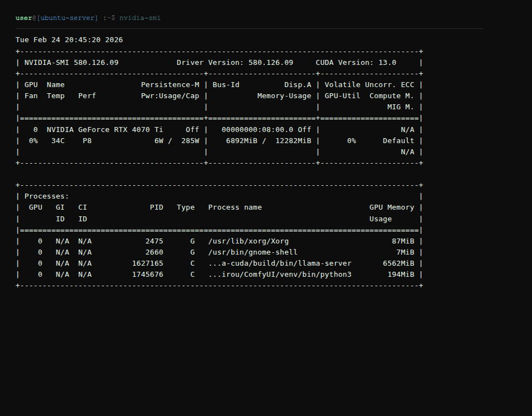
Task: Click the power cap value '285W'
Action: coord(190,140)
